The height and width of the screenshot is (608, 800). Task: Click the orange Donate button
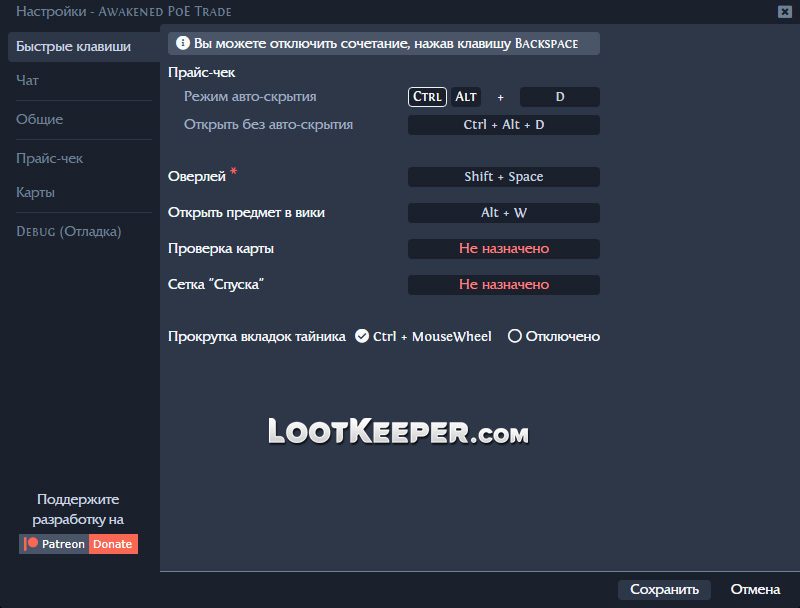tap(113, 544)
